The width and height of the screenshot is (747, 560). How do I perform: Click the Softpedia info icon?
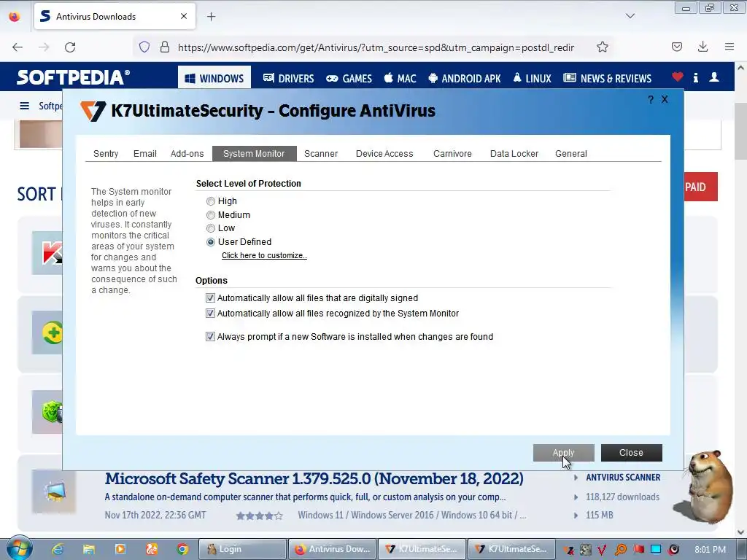(x=695, y=77)
